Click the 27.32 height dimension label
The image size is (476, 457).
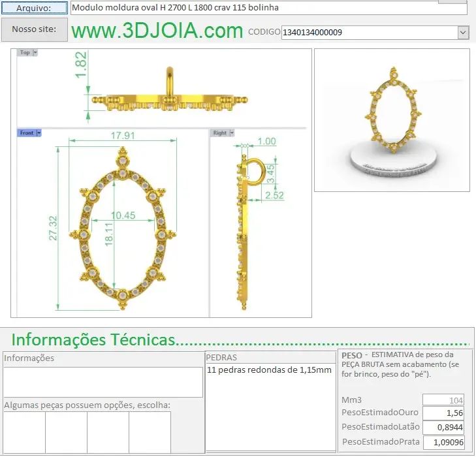pos(53,228)
